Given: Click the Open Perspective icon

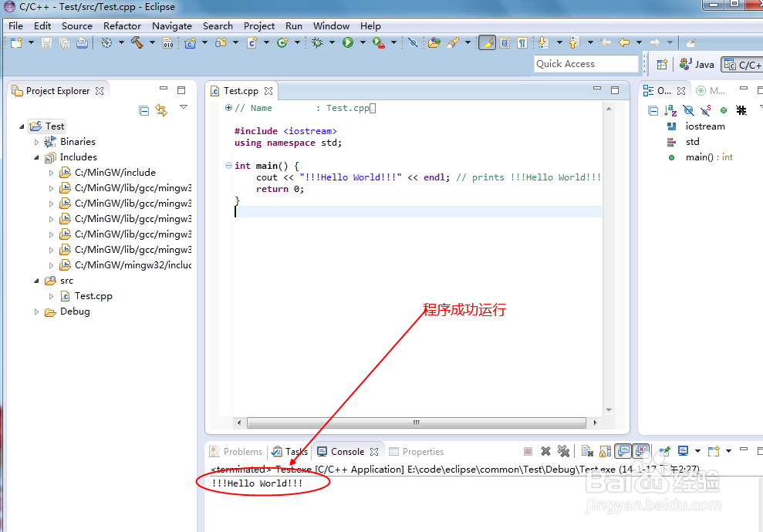Looking at the screenshot, I should tap(662, 64).
